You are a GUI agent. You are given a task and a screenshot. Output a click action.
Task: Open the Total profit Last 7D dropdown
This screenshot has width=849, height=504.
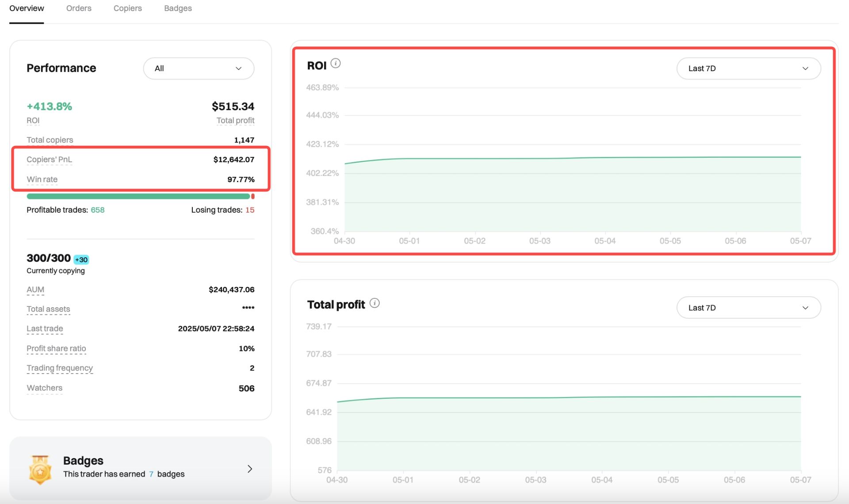point(749,308)
